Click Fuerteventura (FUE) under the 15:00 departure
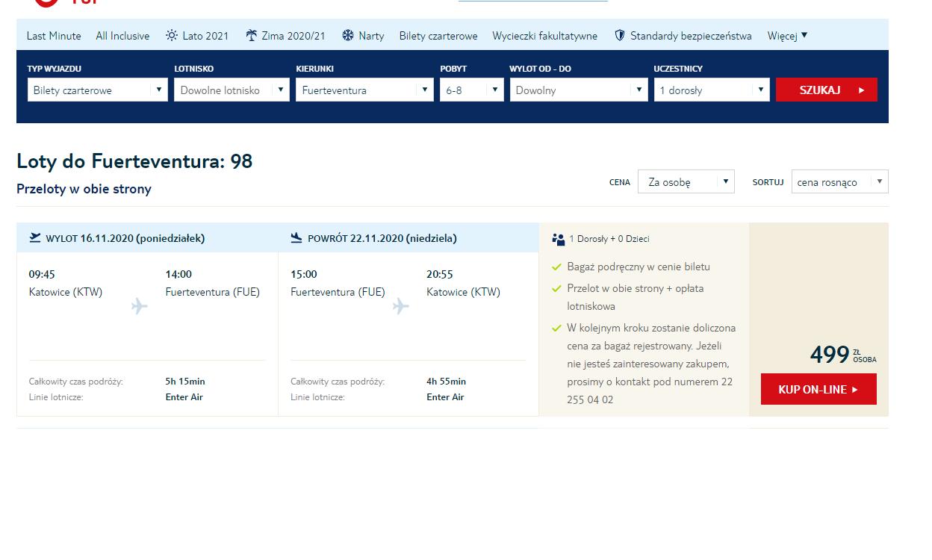 338,292
